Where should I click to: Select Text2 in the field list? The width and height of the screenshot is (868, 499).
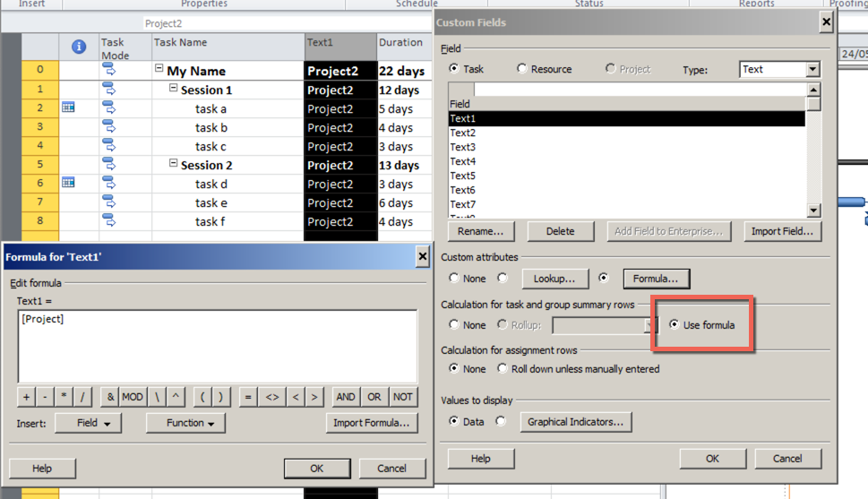tap(627, 133)
